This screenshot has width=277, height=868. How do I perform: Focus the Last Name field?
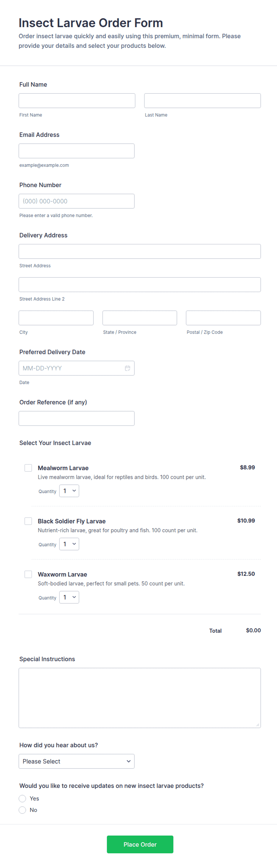coord(203,101)
